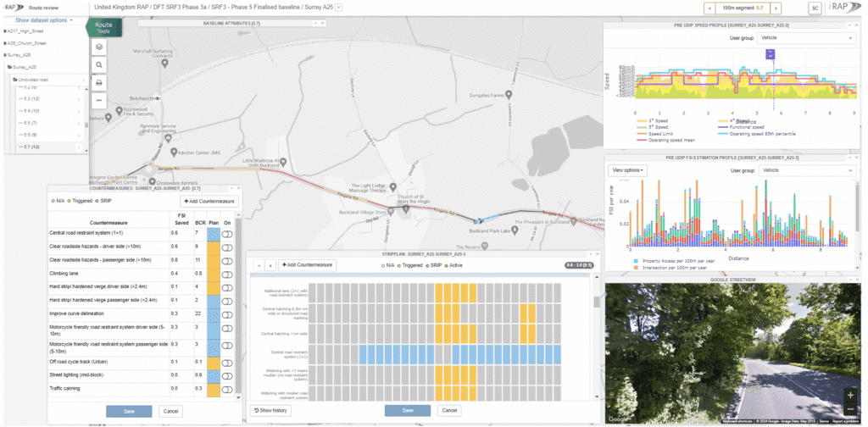Click Stripplan next arrow button
This screenshot has width=868, height=427.
coord(270,265)
